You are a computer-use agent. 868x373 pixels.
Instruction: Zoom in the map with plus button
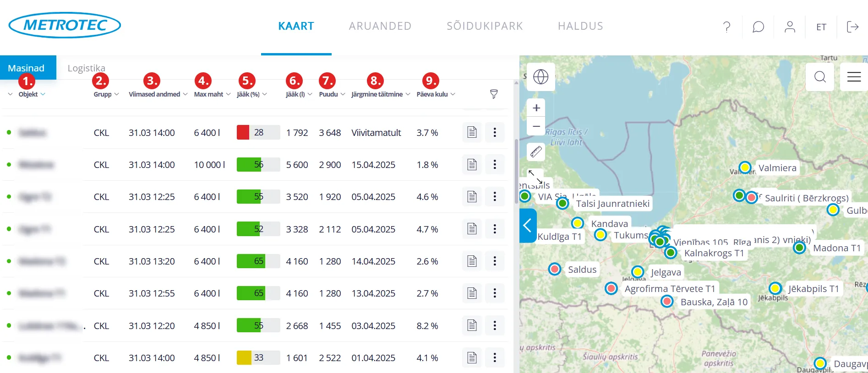(x=536, y=108)
